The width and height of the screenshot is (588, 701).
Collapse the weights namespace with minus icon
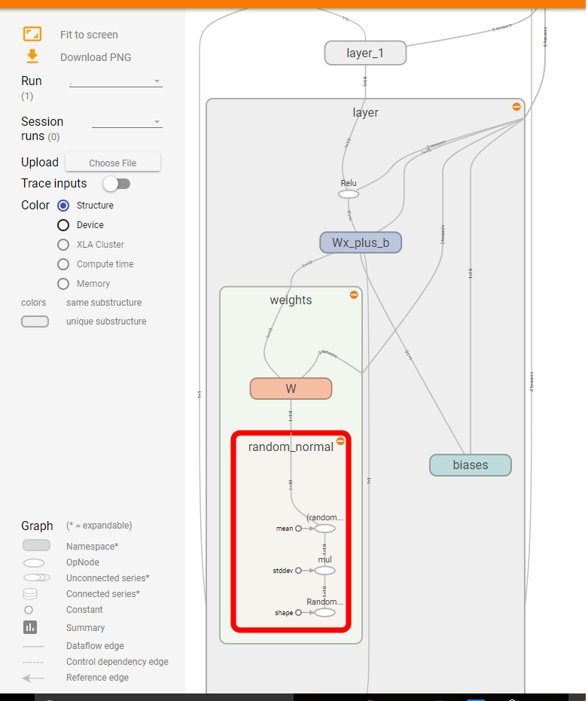(354, 294)
